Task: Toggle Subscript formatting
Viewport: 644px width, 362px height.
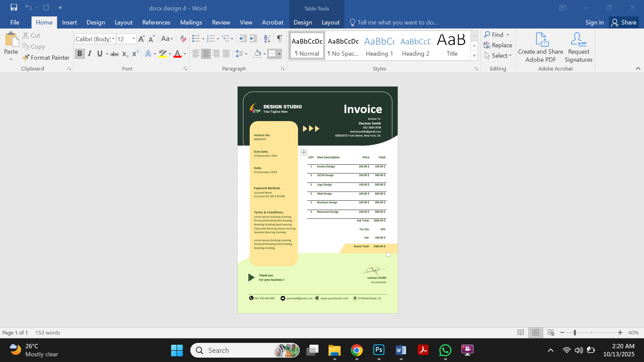Action: [x=125, y=54]
